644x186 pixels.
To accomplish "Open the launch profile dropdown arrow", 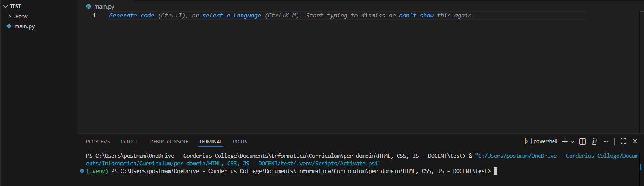I will [x=572, y=142].
